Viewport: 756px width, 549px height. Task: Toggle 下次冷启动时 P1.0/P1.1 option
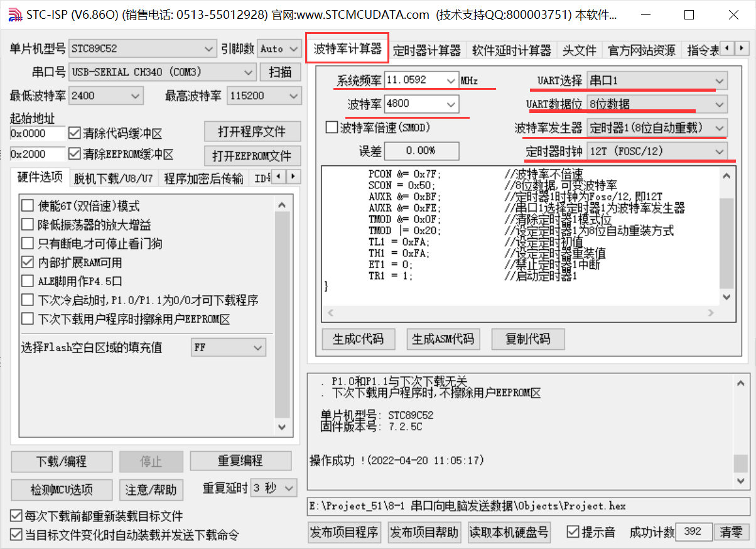pyautogui.click(x=28, y=300)
